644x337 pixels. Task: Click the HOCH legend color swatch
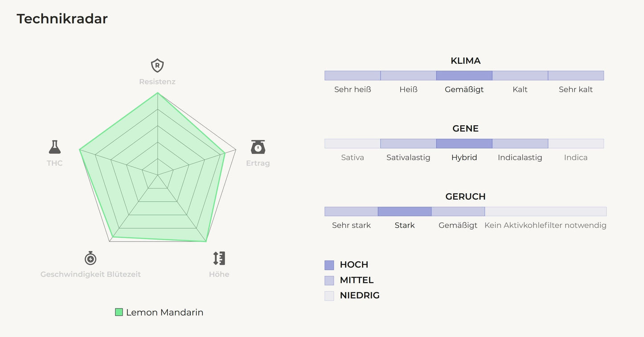click(329, 265)
